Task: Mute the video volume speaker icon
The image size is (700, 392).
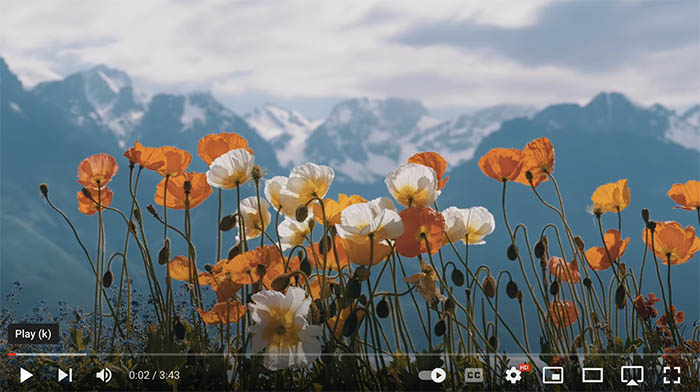Action: pos(104,375)
